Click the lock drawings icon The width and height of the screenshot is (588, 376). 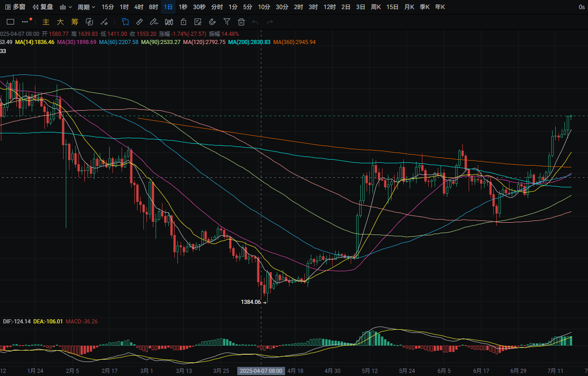tap(183, 21)
